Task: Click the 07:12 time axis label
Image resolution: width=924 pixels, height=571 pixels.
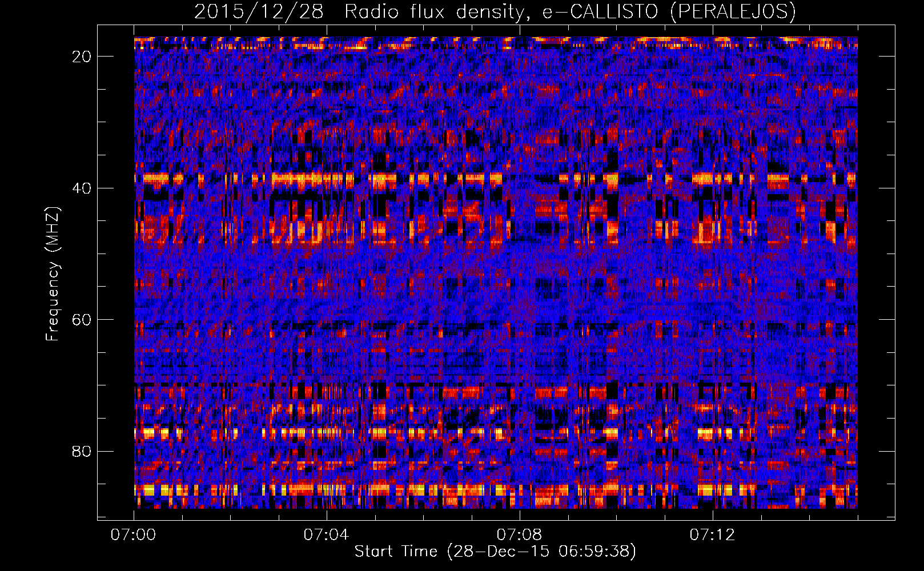Action: click(x=712, y=535)
